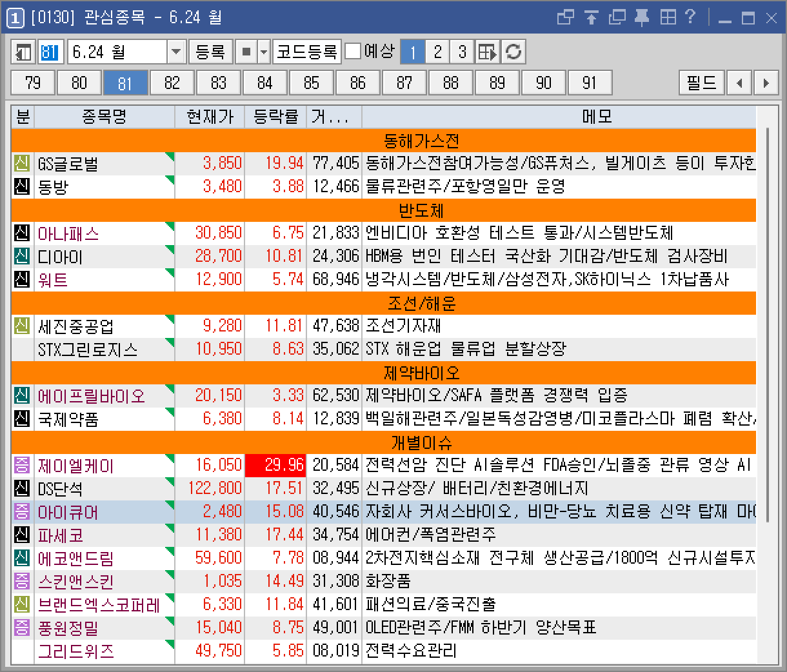Select the 워트 stock name

pos(53,279)
